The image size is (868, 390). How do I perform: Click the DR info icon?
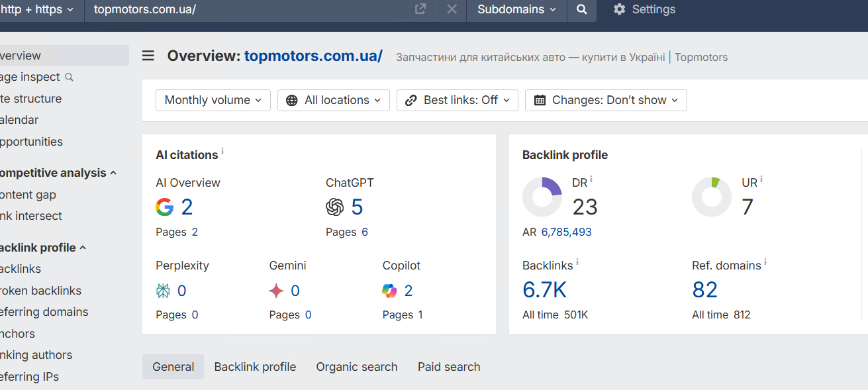tap(591, 179)
